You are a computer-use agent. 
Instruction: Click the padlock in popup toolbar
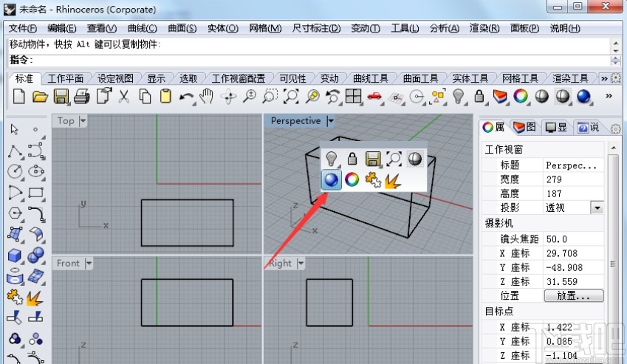(x=352, y=159)
